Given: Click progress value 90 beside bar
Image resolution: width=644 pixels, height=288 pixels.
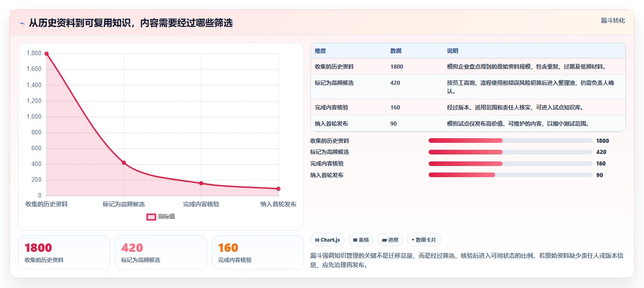Looking at the screenshot, I should click(x=600, y=175).
